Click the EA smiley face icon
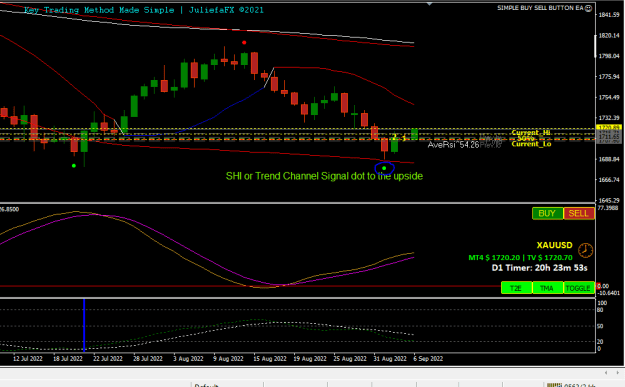The width and height of the screenshot is (625, 387). [588, 8]
